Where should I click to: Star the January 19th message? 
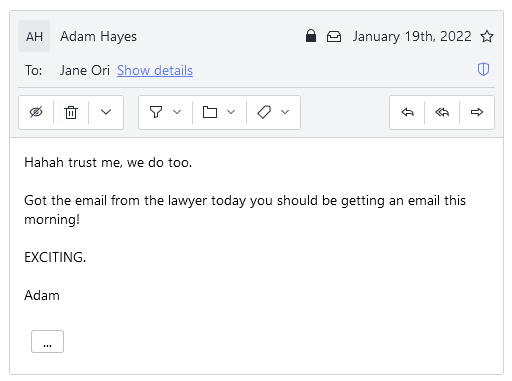pyautogui.click(x=487, y=36)
